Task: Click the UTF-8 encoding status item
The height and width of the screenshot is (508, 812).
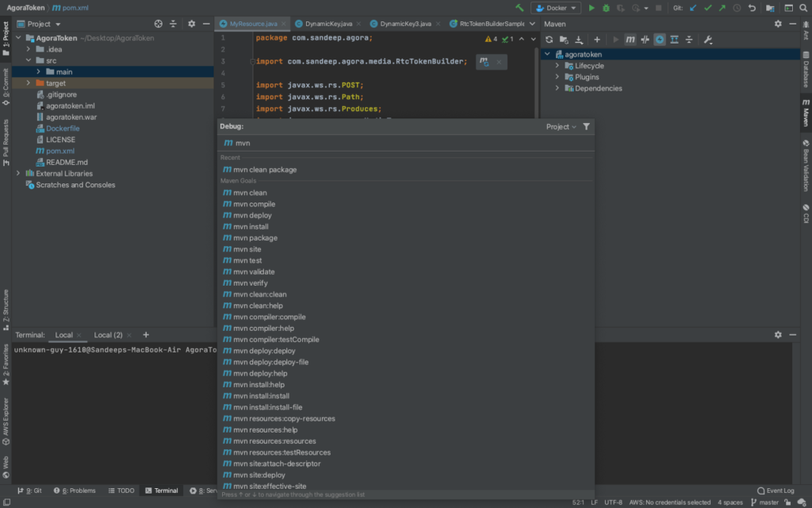Action: click(613, 502)
